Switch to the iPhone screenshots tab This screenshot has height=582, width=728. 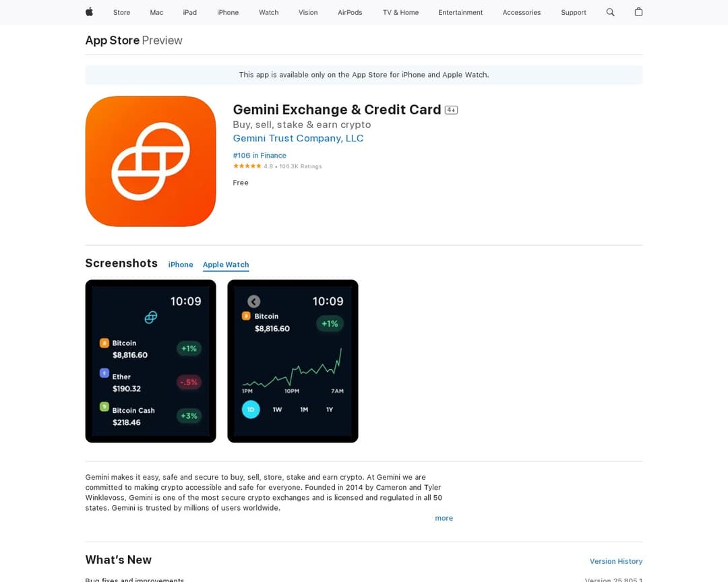pos(181,265)
